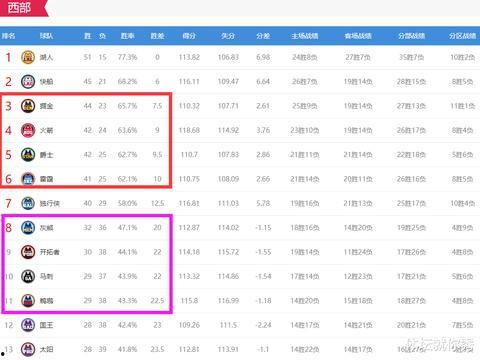Select the 西部 (West) conference tab

(x=23, y=7)
